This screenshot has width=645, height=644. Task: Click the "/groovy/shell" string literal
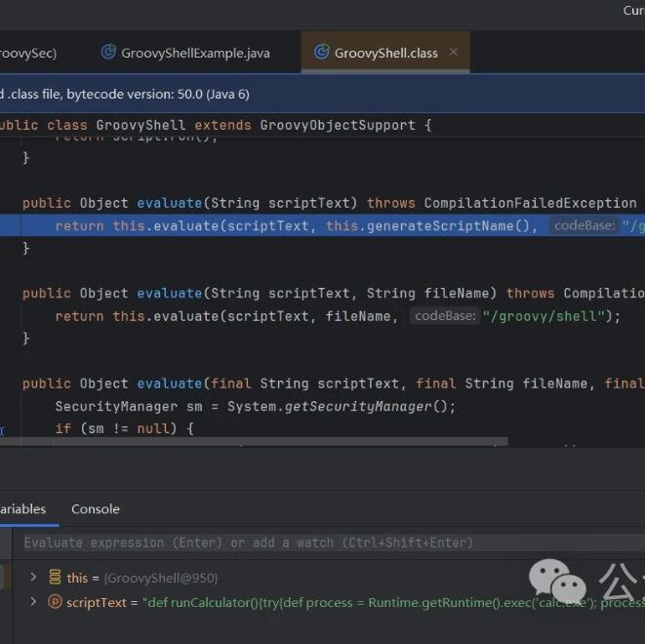click(x=544, y=316)
